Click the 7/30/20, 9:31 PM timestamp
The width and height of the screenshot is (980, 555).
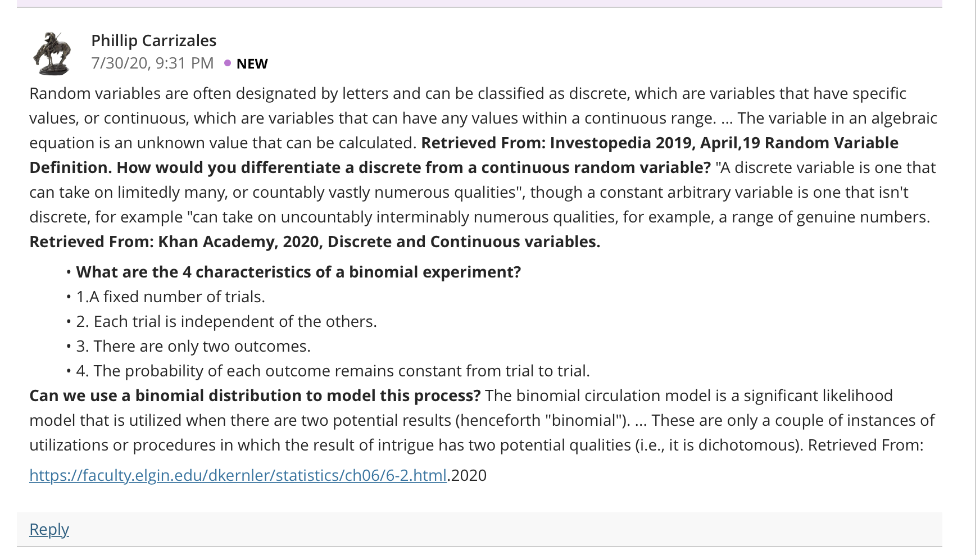(152, 63)
